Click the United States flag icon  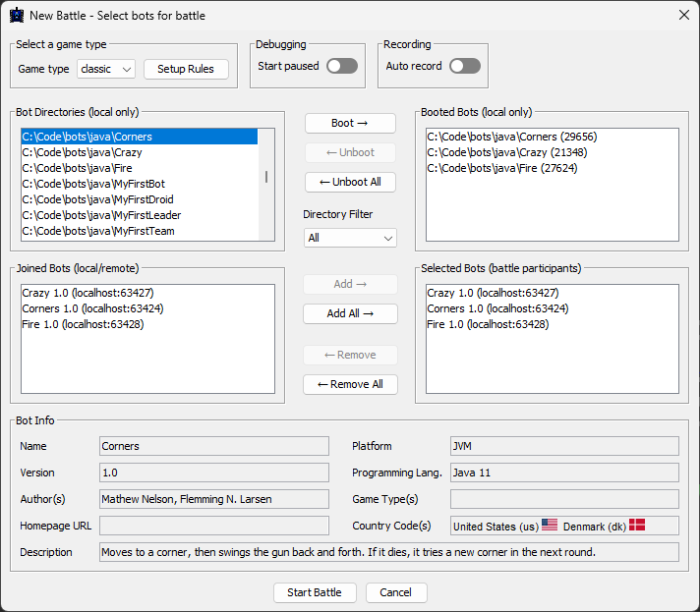(x=549, y=526)
